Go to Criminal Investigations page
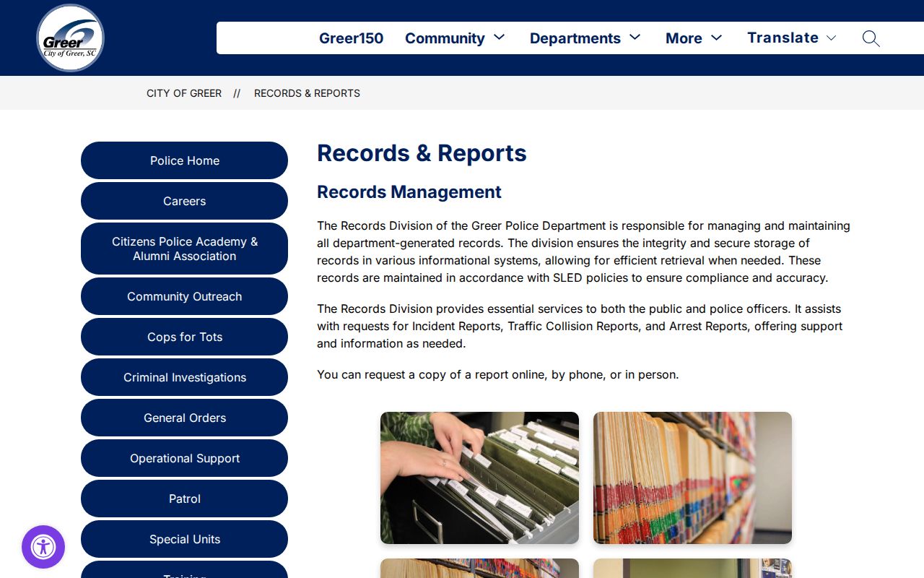 click(184, 377)
